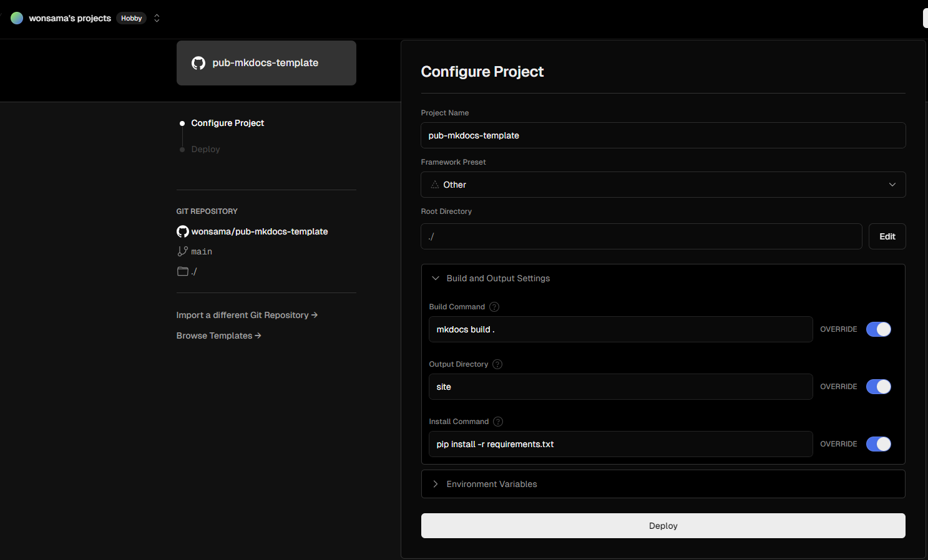Open Build Command help question mark
This screenshot has width=928, height=560.
[x=494, y=307]
